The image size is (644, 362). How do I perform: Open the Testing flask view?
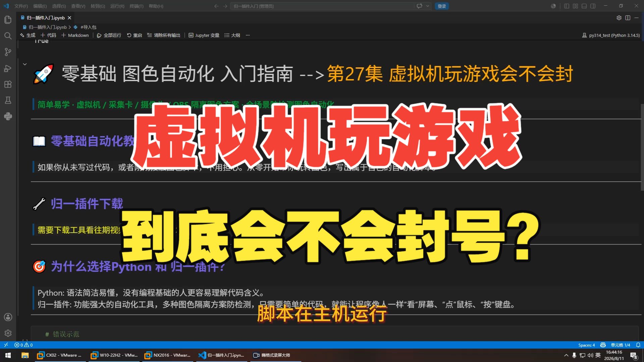point(8,100)
